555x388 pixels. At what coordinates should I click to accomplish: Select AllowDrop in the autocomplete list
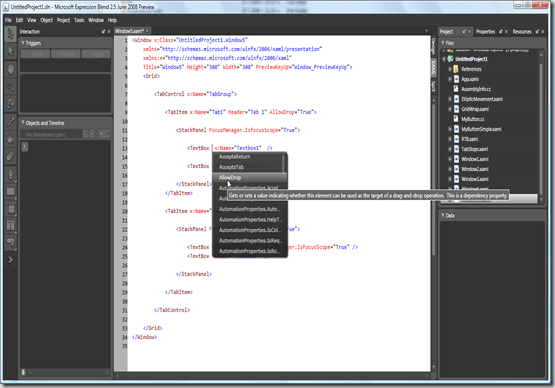coord(250,177)
